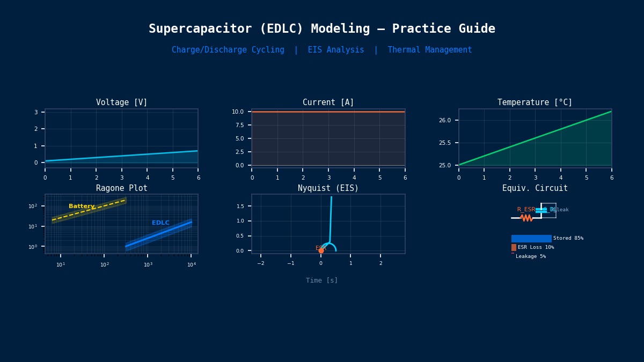Image resolution: width=644 pixels, height=362 pixels.
Task: Click the orange ESR Loss 10% bar
Action: pos(514,248)
